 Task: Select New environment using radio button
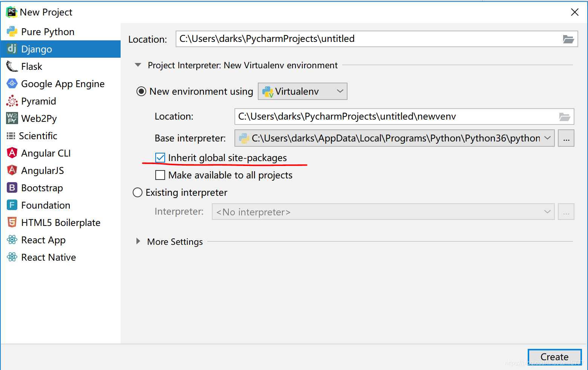click(141, 91)
